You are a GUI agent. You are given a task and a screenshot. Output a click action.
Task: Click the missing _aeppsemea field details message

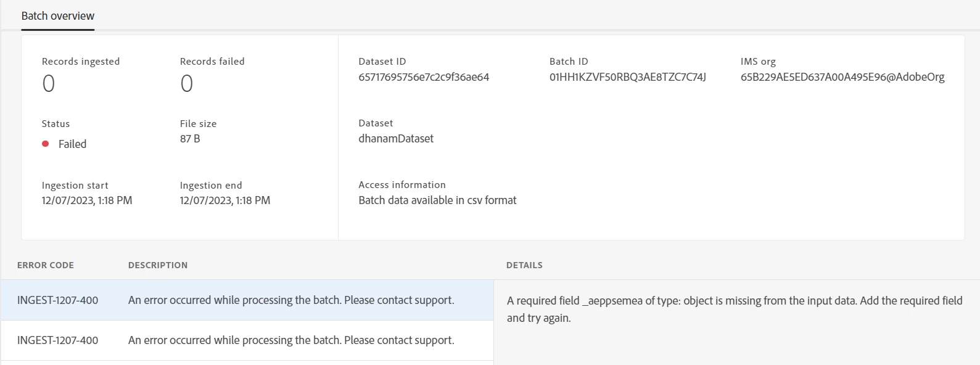[734, 309]
